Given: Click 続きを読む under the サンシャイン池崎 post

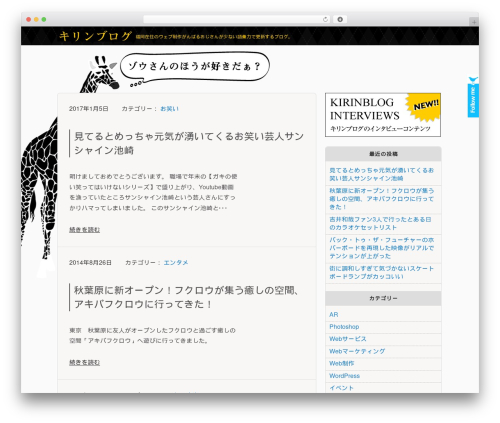Looking at the screenshot, I should point(84,230).
